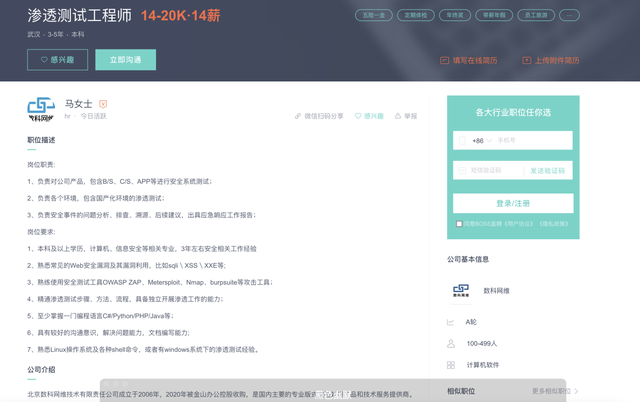Click the 职位描述 section heading

click(41, 140)
